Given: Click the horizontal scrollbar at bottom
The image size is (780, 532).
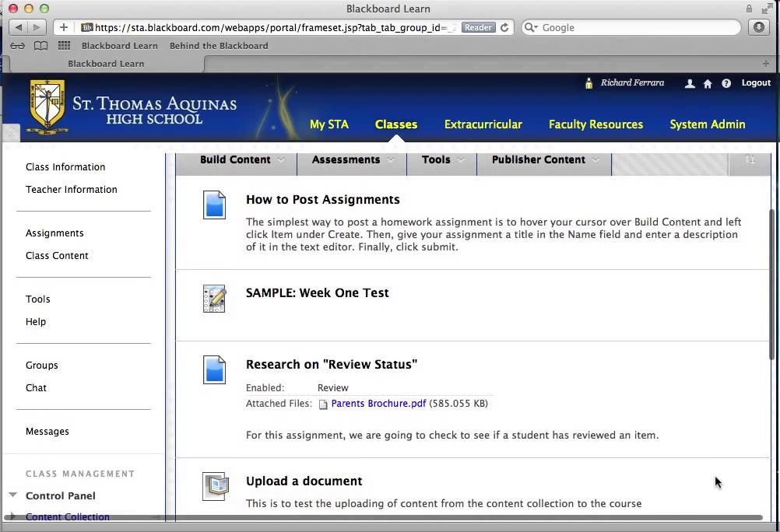Looking at the screenshot, I should [x=383, y=517].
